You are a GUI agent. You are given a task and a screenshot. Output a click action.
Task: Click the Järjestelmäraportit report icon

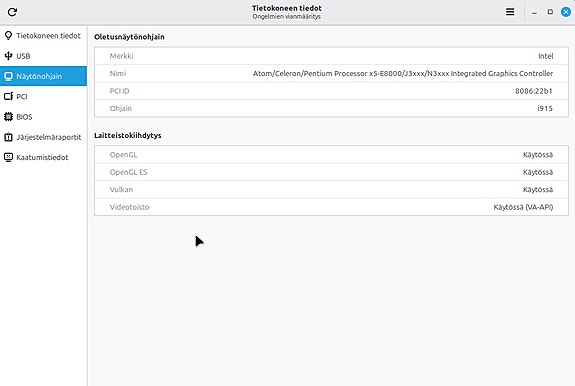pyautogui.click(x=8, y=137)
